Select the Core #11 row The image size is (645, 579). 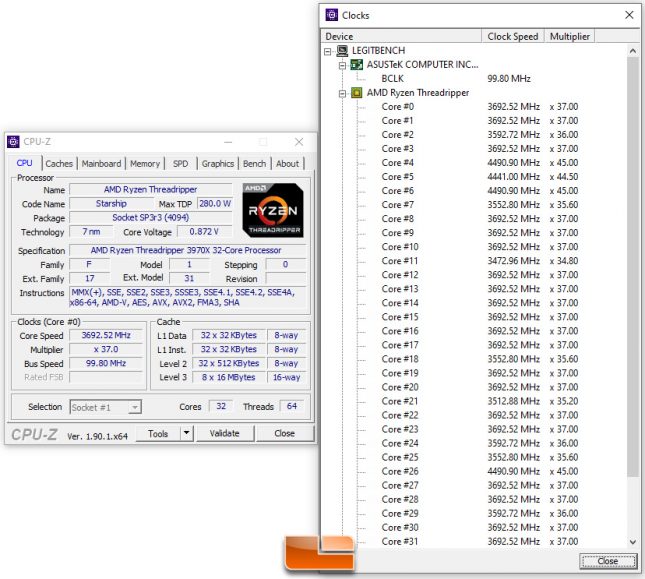pos(480,261)
